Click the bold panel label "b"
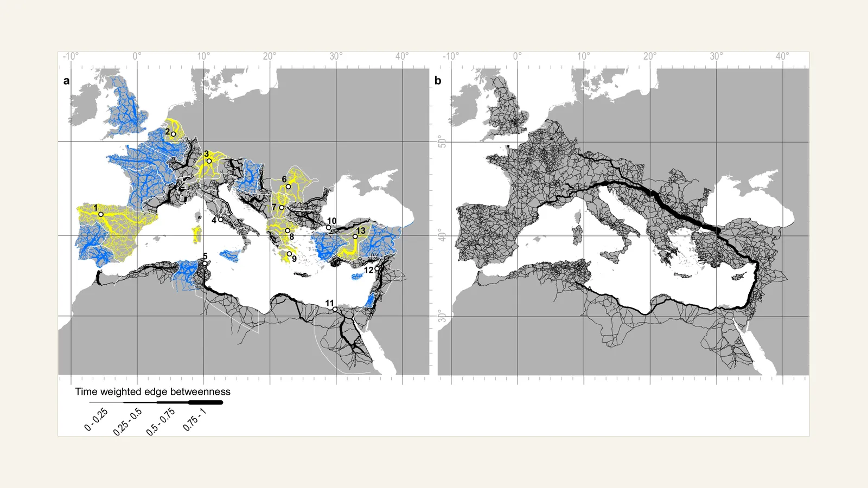Viewport: 868px width, 488px height. click(438, 81)
